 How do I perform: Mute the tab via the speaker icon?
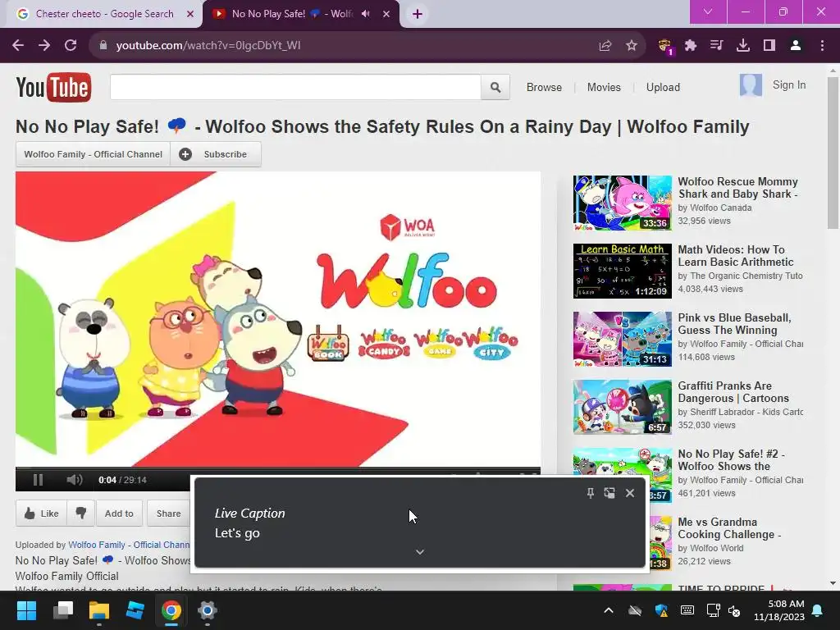pos(366,14)
